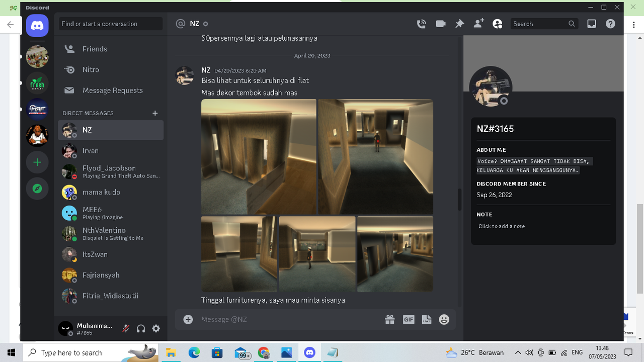Open Friends tab
644x362 pixels.
pos(111,49)
